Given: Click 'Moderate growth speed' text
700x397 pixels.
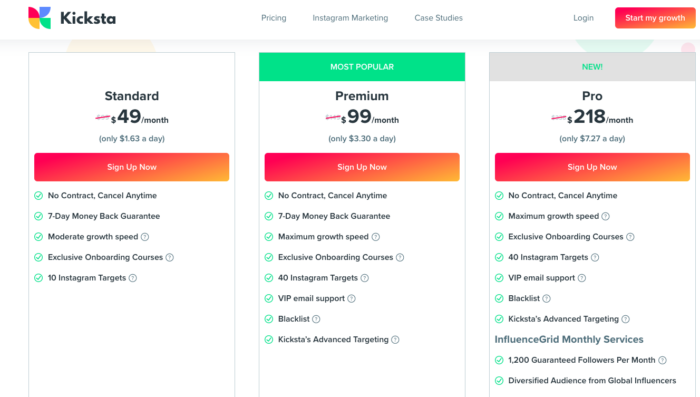Looking at the screenshot, I should pyautogui.click(x=93, y=237).
